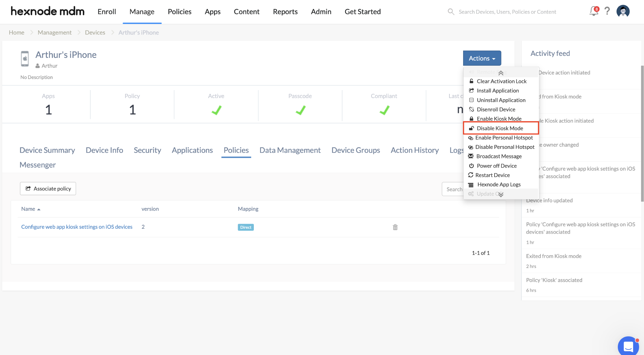This screenshot has width=644, height=355.
Task: Click the Uninstall Application icon
Action: click(471, 100)
